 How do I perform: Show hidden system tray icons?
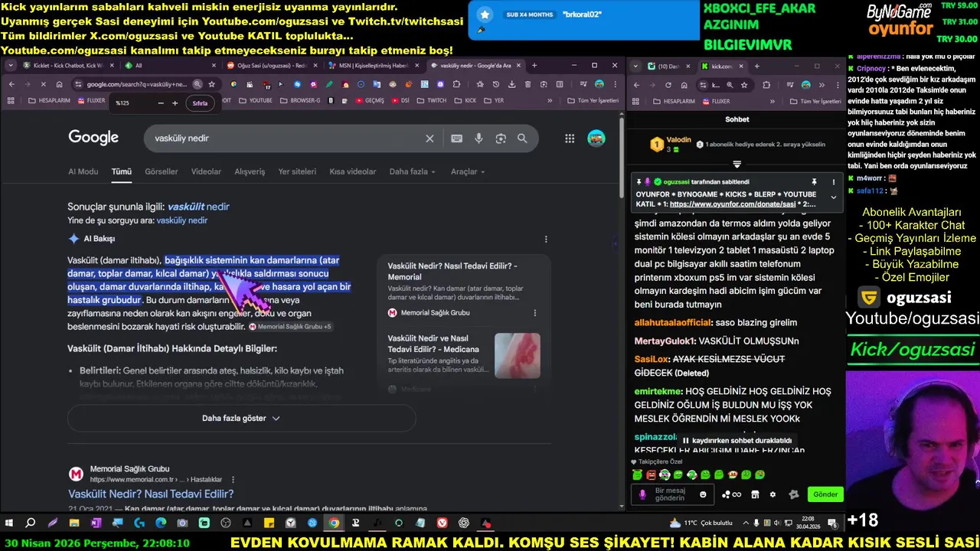[745, 523]
